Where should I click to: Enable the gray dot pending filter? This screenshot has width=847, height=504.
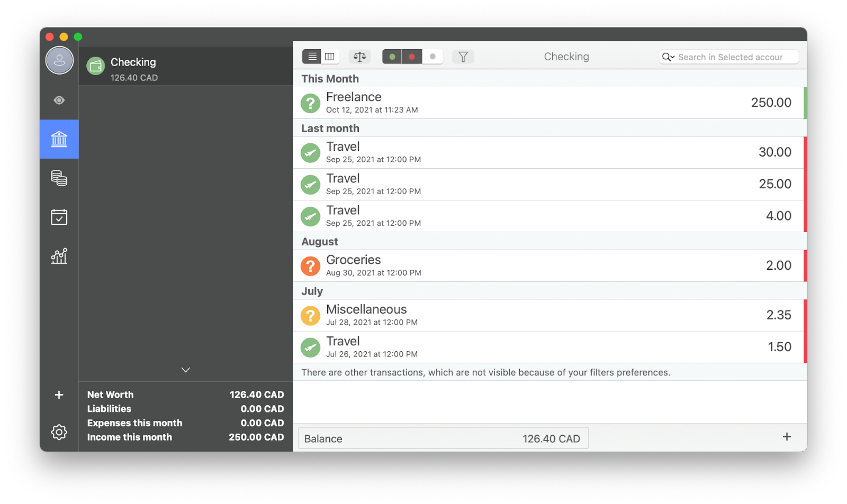click(x=432, y=56)
